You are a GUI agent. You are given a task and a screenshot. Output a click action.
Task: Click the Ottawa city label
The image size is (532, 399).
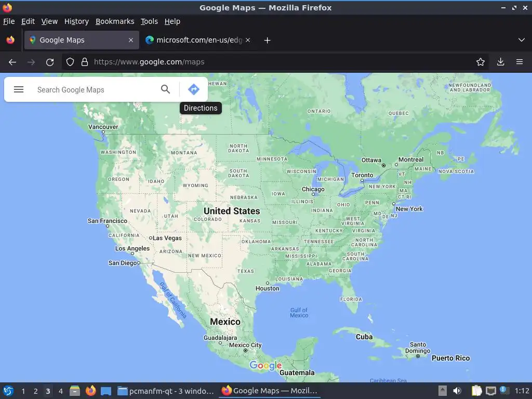click(371, 160)
